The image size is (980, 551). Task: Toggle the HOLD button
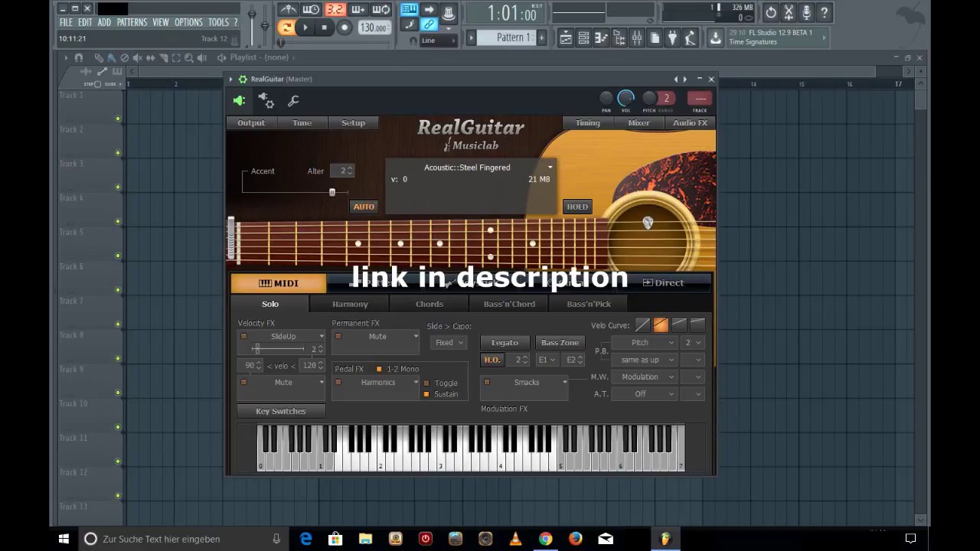click(x=577, y=207)
